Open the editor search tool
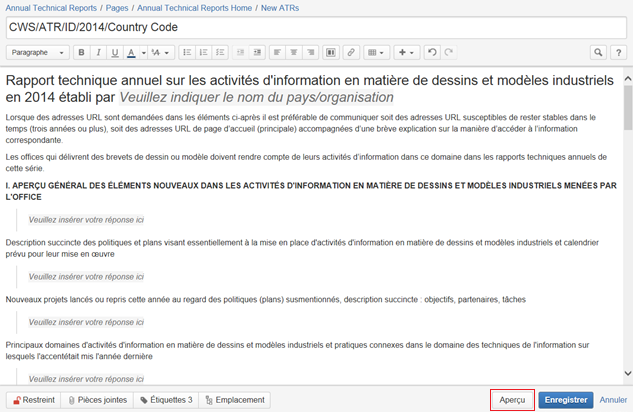 597,52
